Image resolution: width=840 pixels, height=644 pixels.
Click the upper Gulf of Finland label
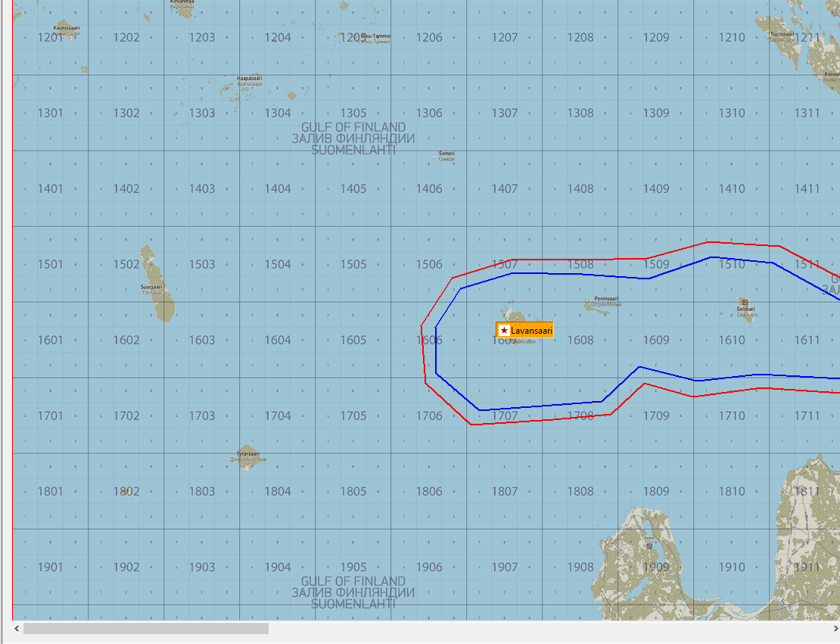point(353,138)
